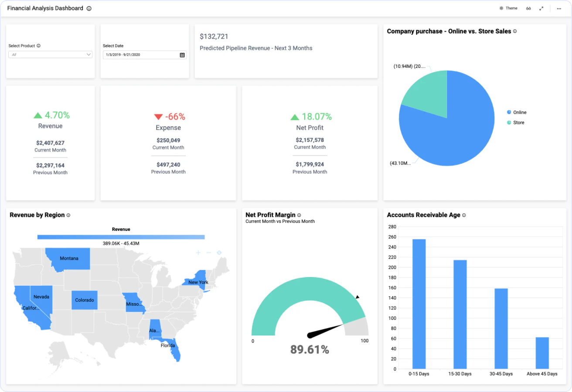Click info icon next to Revenue by Region

68,215
